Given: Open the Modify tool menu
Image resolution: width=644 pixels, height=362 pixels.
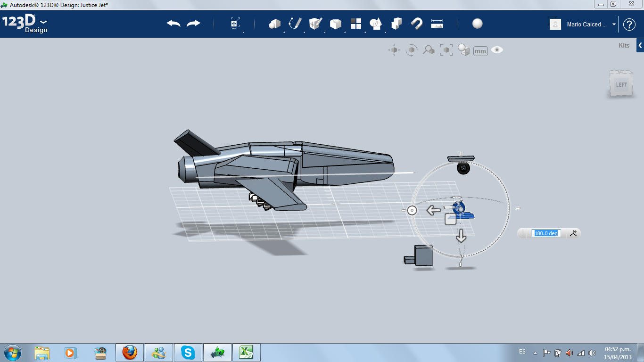Looking at the screenshot, I should 336,24.
